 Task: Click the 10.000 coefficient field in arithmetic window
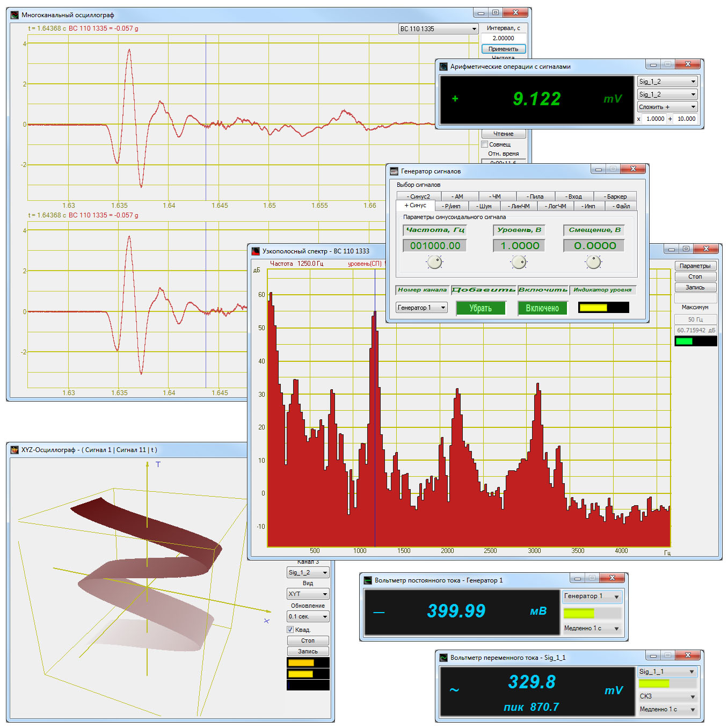pyautogui.click(x=686, y=119)
